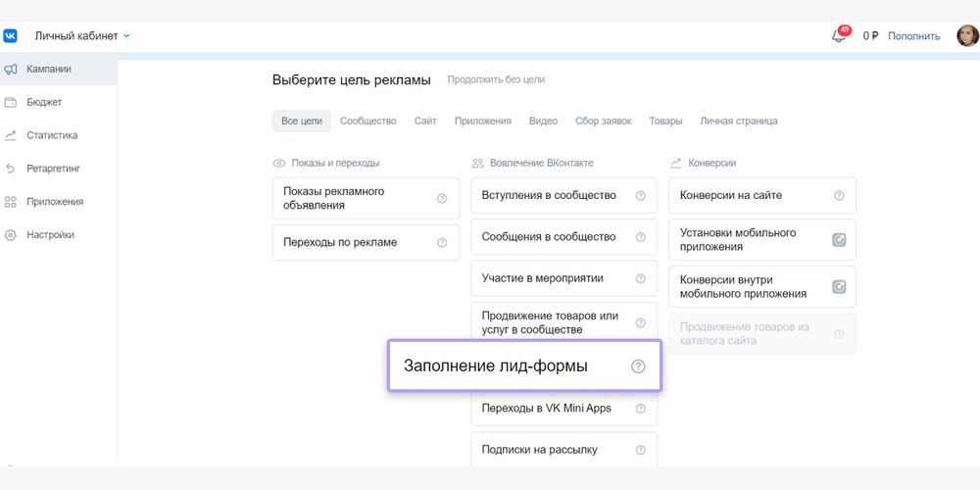This screenshot has height=490, width=980.
Task: Click the 0 ₽ balance amount
Action: click(x=870, y=36)
